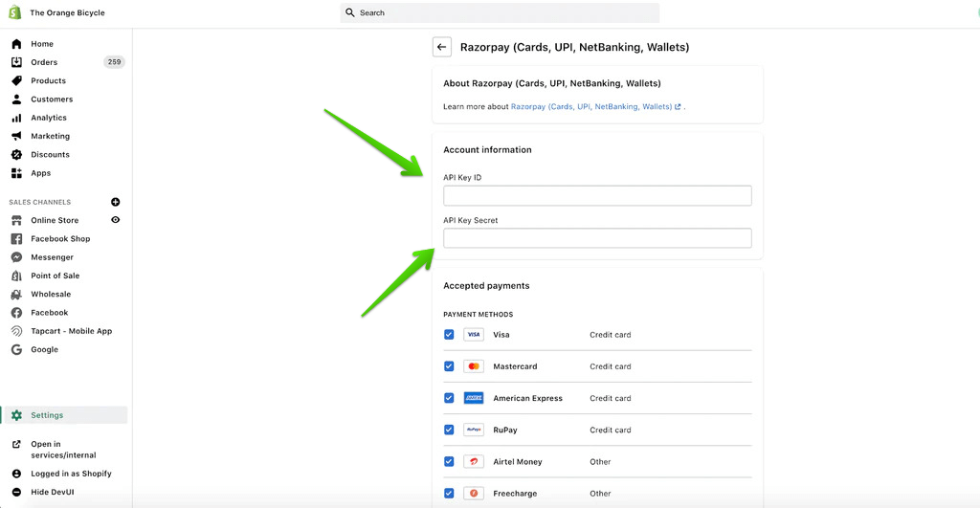Toggle the RuPay payment checkbox
This screenshot has height=508, width=980.
click(x=449, y=430)
